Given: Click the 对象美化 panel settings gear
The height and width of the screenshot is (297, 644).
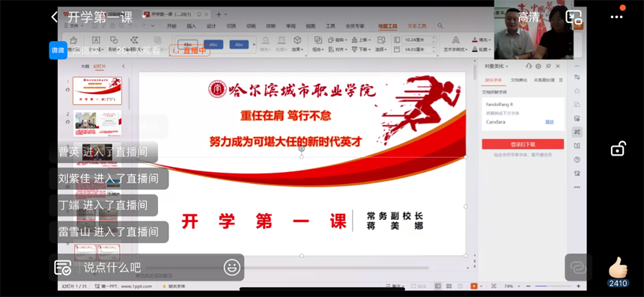Looking at the screenshot, I should click(538, 66).
